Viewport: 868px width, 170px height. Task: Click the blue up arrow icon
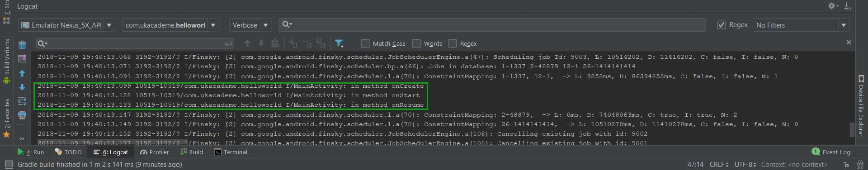pos(22,73)
